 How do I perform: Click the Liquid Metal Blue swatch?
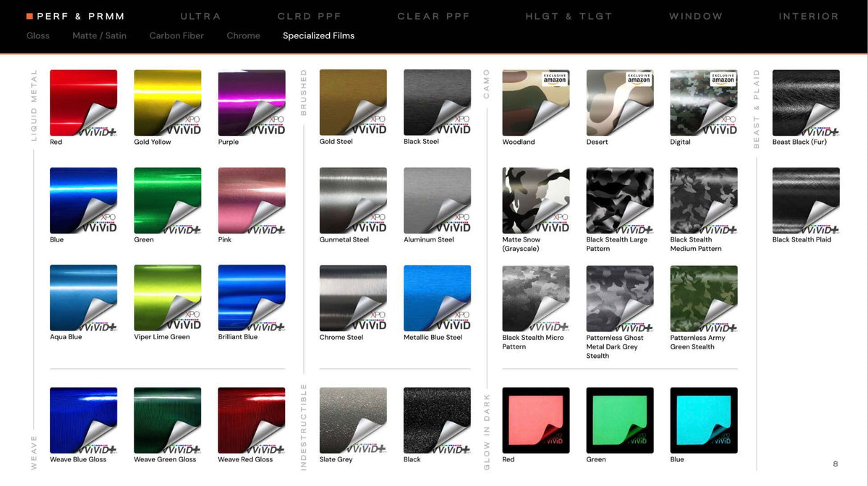point(83,200)
